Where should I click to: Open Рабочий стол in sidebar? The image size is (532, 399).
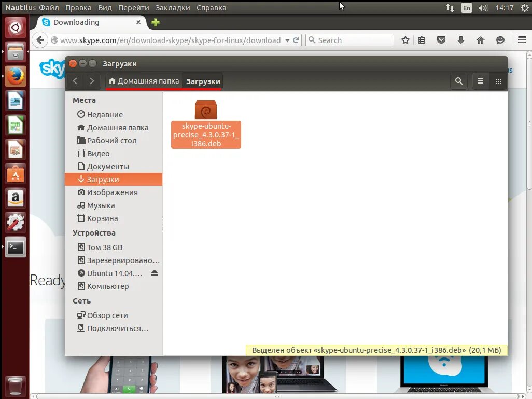pyautogui.click(x=114, y=140)
